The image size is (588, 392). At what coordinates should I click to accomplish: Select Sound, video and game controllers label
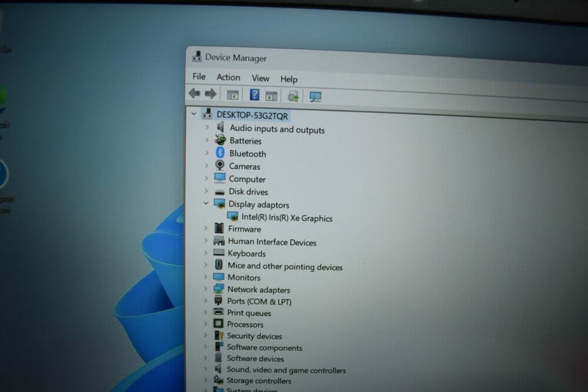click(286, 370)
